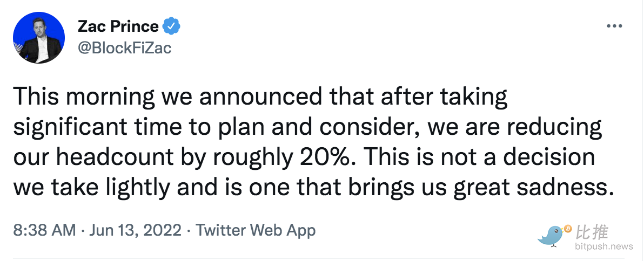Open the three-dot more options menu
This screenshot has width=644, height=261.
tap(614, 26)
